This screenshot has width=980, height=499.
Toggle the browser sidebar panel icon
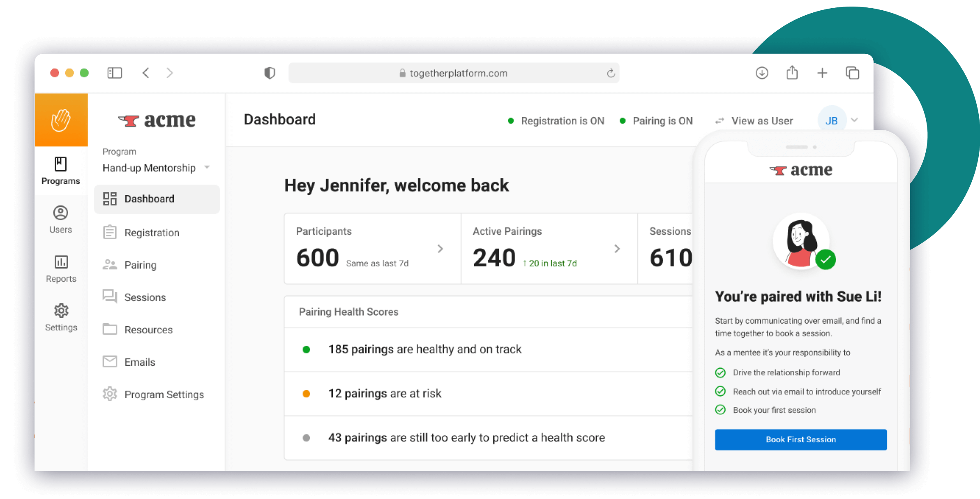coord(115,73)
